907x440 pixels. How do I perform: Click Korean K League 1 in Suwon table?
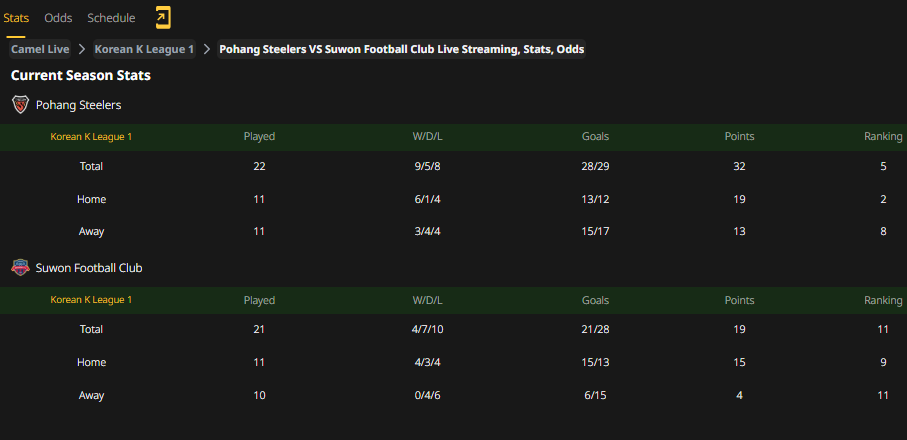point(91,300)
